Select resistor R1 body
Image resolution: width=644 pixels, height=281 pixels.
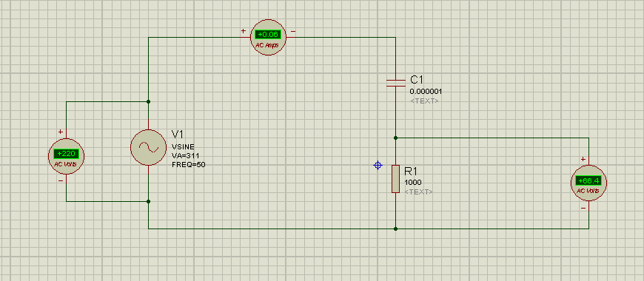395,179
